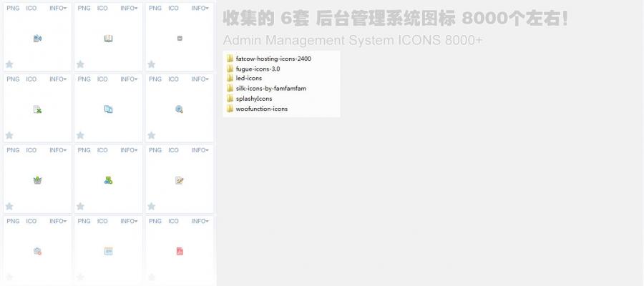Click ICO on the plus-square icon card
This screenshot has height=286, width=644.
173,8
